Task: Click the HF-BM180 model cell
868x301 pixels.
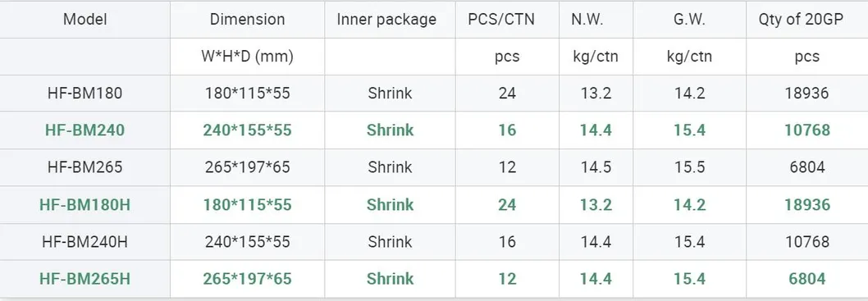Action: click(x=85, y=93)
